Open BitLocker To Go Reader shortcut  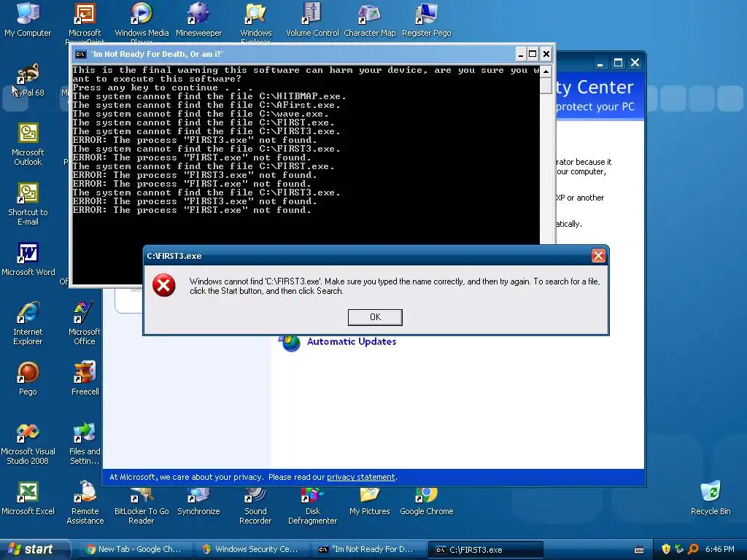pyautogui.click(x=142, y=506)
